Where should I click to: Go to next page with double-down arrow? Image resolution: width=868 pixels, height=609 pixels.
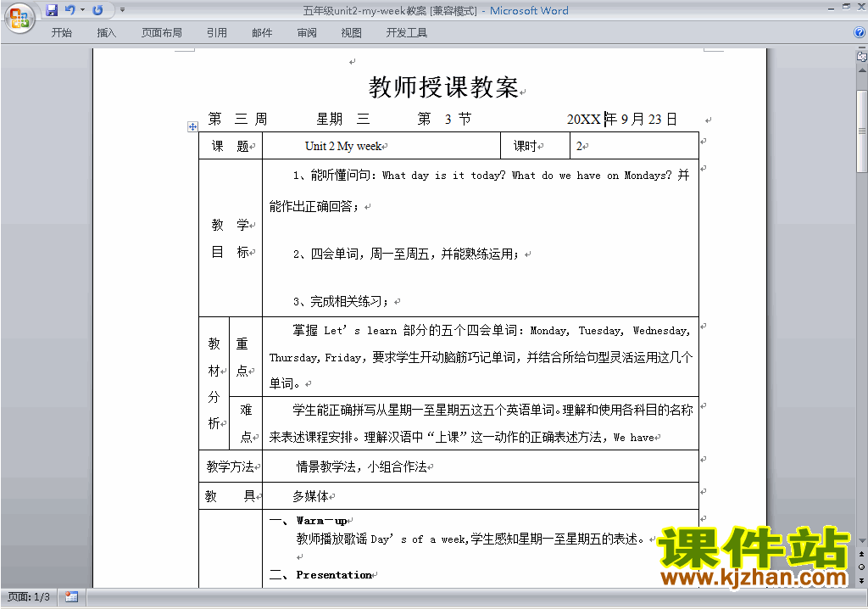(x=862, y=580)
